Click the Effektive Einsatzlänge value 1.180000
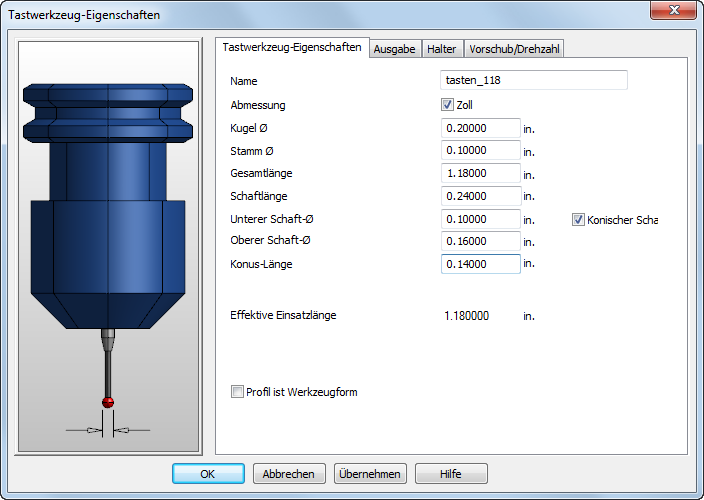The image size is (704, 500). pos(466,316)
